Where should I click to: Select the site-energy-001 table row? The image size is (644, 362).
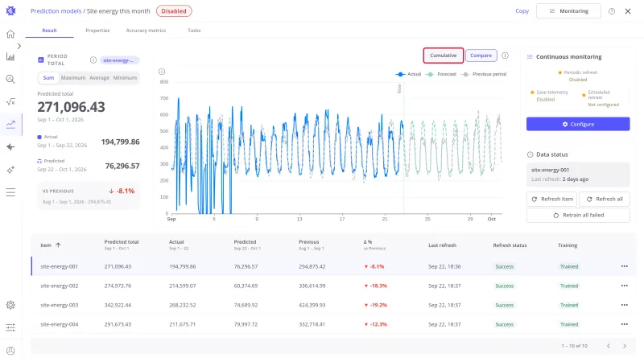tap(333, 266)
